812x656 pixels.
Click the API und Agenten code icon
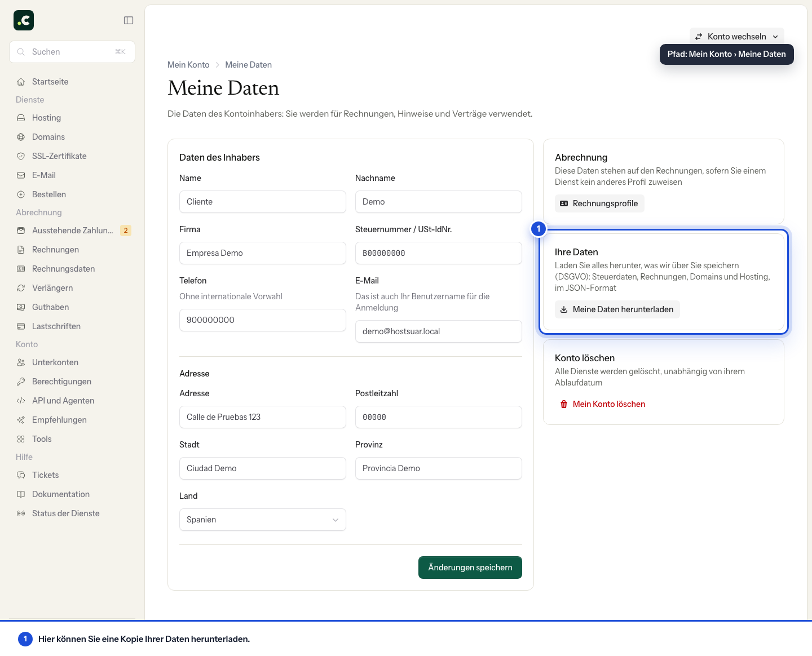[21, 401]
